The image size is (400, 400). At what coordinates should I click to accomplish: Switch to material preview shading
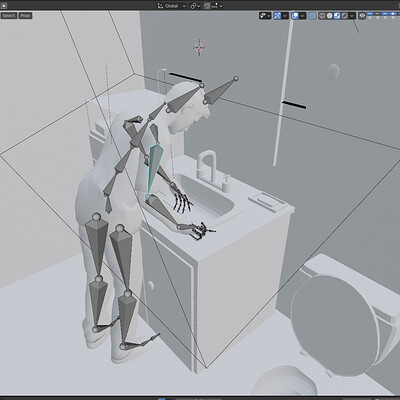tap(337, 16)
